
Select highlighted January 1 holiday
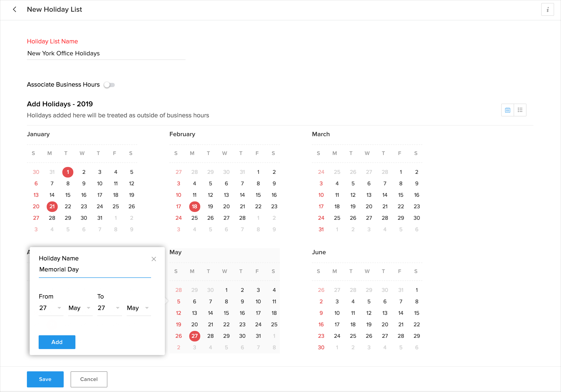coord(68,172)
